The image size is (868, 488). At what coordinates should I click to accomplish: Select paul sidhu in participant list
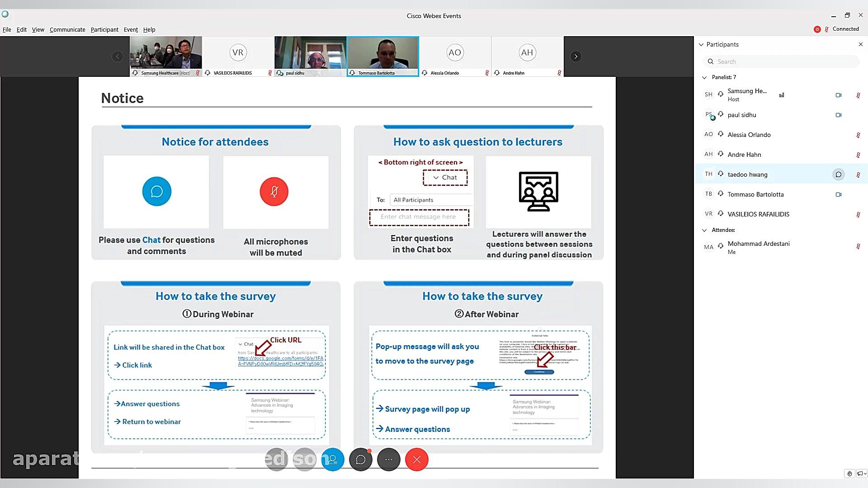coord(781,115)
